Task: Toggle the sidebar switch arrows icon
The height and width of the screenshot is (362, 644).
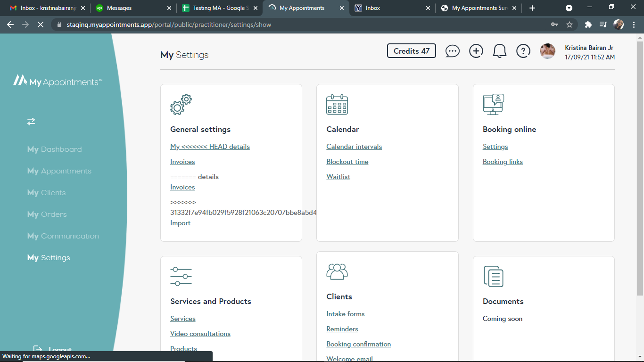Action: 31,122
